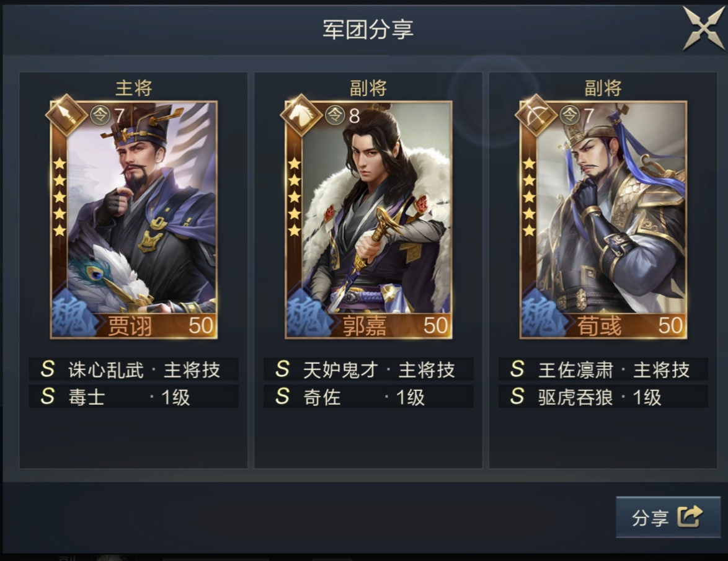Click the bow archer icon on 荀彧 card
728x561 pixels.
(x=536, y=115)
